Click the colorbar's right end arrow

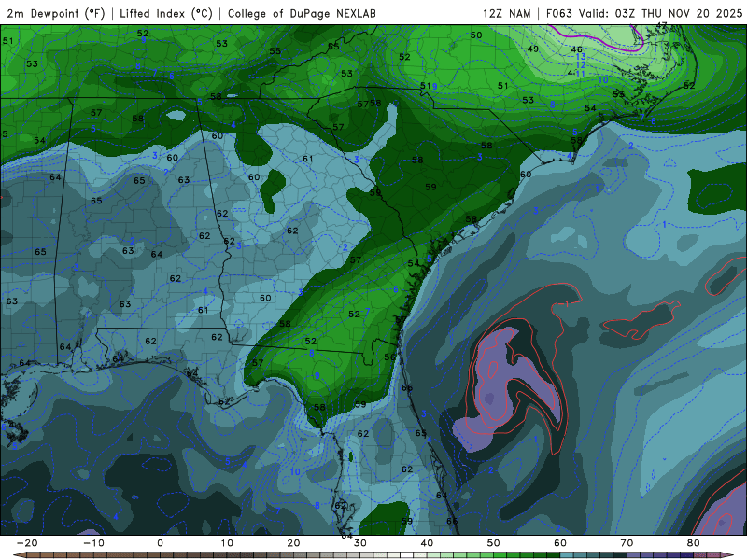728,555
